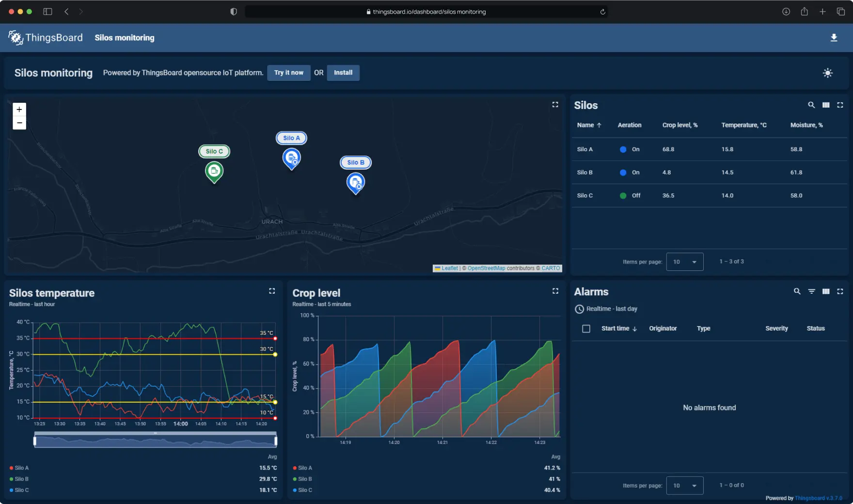
Task: Click the Silo C map marker
Action: (214, 172)
